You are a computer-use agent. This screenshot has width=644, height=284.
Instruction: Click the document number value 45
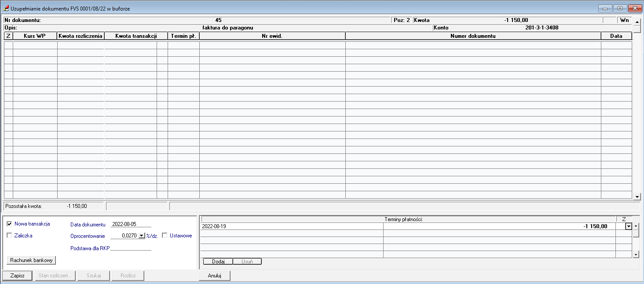(x=219, y=20)
